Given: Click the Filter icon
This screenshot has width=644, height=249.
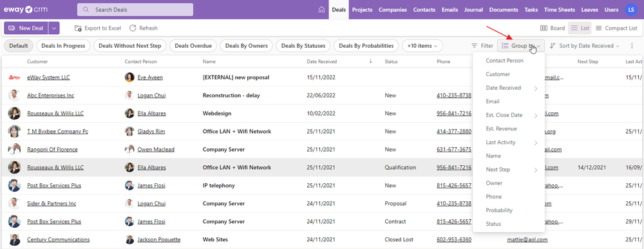Looking at the screenshot, I should pyautogui.click(x=475, y=46).
